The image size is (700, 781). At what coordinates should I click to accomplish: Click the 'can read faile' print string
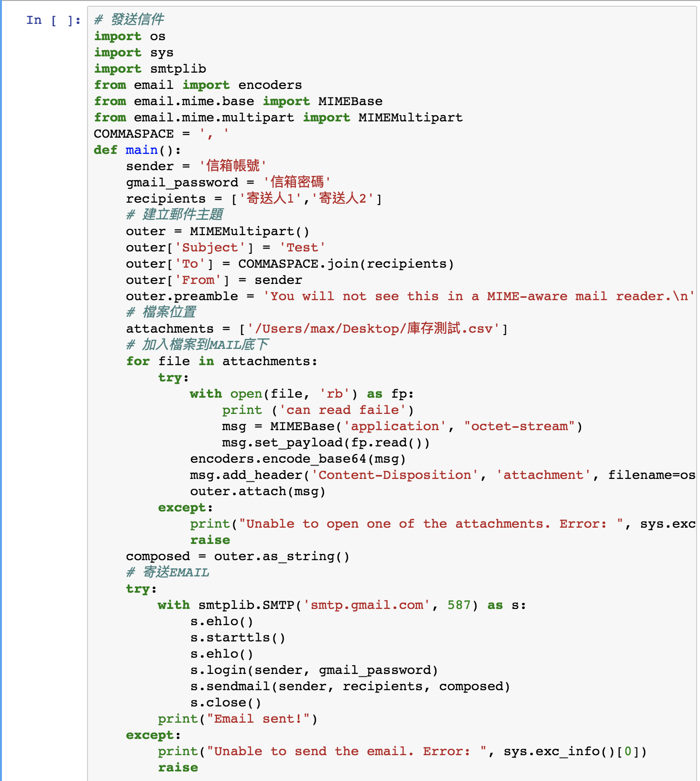coord(342,410)
